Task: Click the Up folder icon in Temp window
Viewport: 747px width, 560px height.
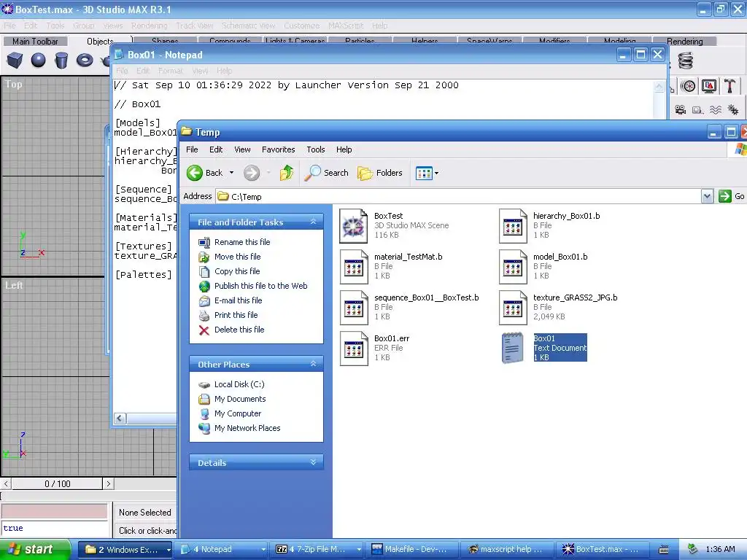Action: pos(286,173)
